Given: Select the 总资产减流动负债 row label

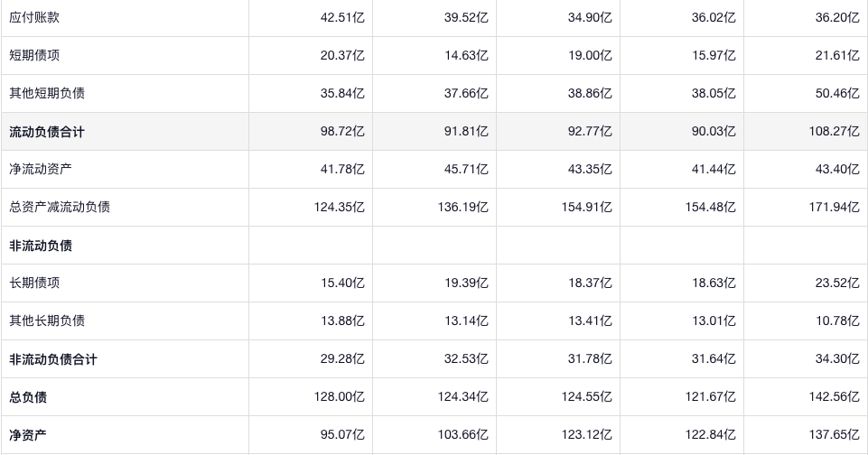Looking at the screenshot, I should point(60,207).
